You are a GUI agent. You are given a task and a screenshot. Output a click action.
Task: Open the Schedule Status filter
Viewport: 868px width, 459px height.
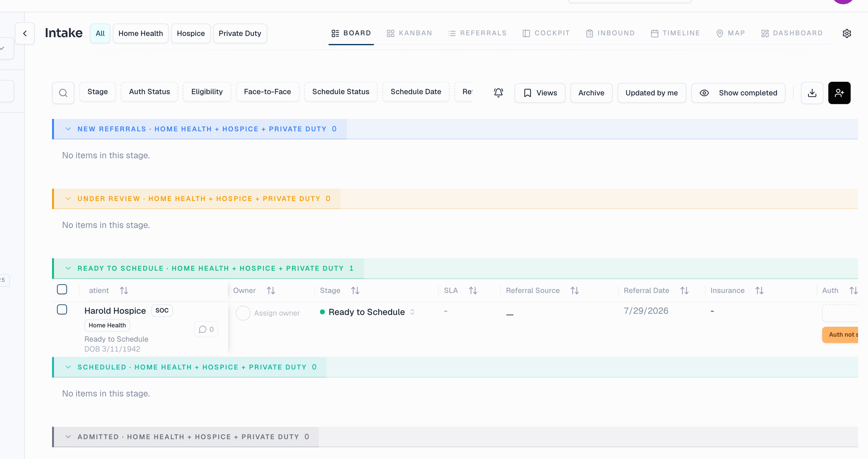341,92
